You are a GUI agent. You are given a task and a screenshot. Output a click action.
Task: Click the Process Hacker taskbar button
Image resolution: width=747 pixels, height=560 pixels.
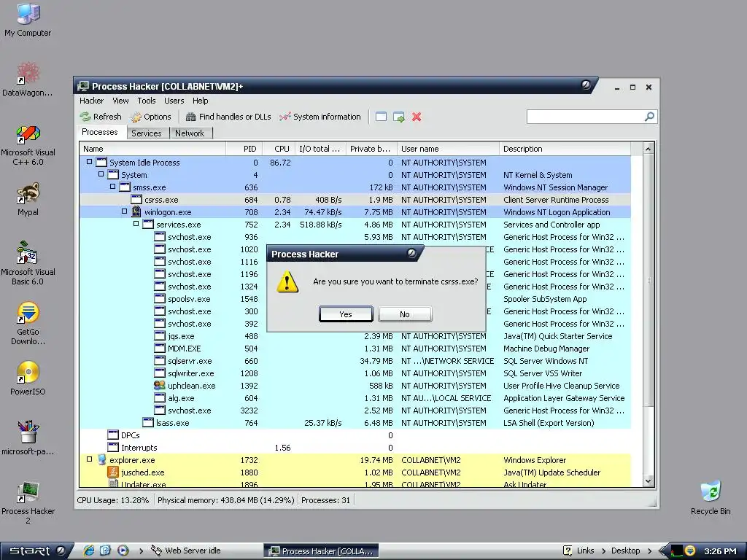[321, 551]
